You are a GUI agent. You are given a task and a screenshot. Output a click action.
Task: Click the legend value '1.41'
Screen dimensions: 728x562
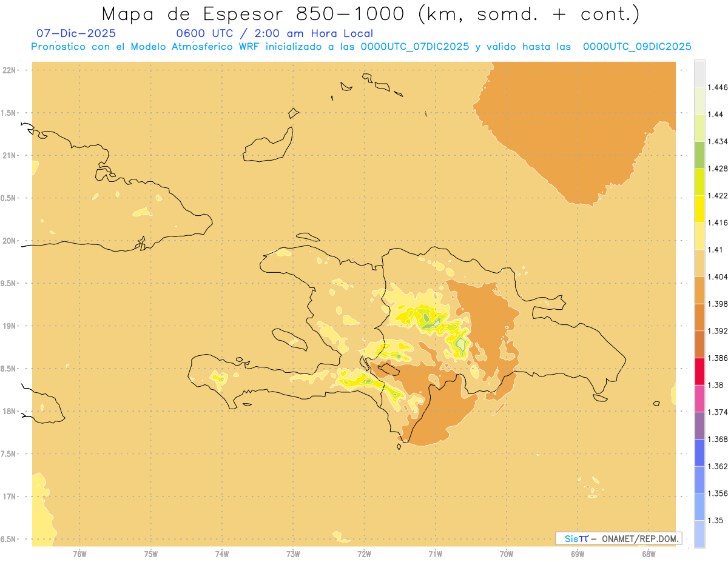[x=716, y=250]
